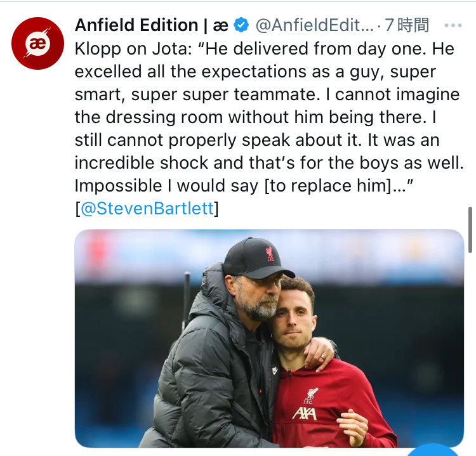476x456 pixels.
Task: Click the 7時間 timestamp
Action: 407,25
